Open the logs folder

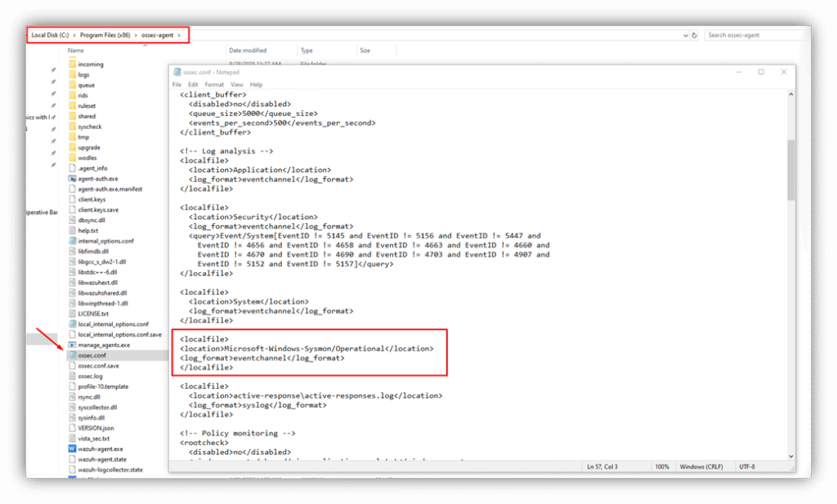pyautogui.click(x=84, y=74)
